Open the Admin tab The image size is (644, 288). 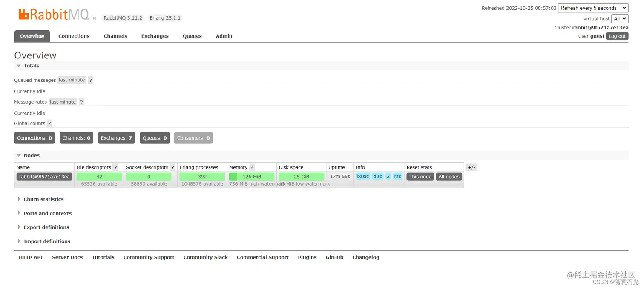pyautogui.click(x=224, y=36)
